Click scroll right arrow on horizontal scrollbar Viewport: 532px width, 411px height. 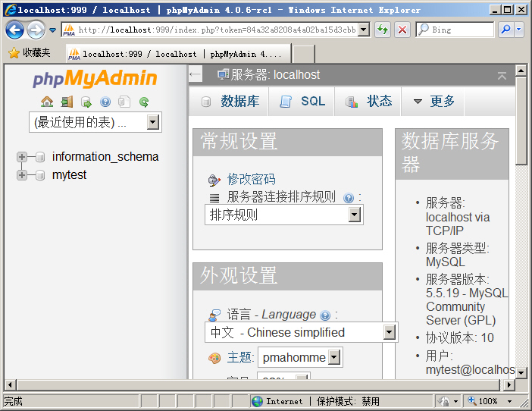[509, 385]
